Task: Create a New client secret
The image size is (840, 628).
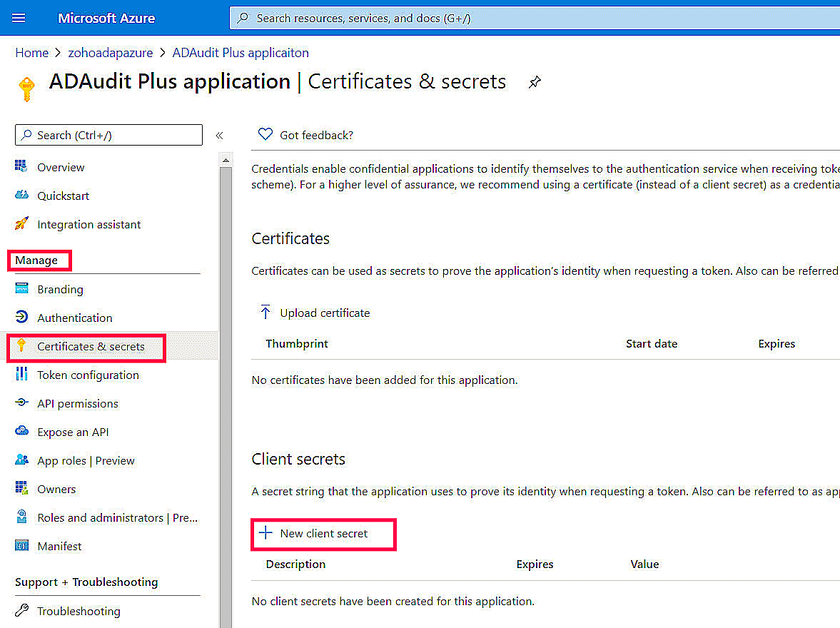Action: pos(323,533)
